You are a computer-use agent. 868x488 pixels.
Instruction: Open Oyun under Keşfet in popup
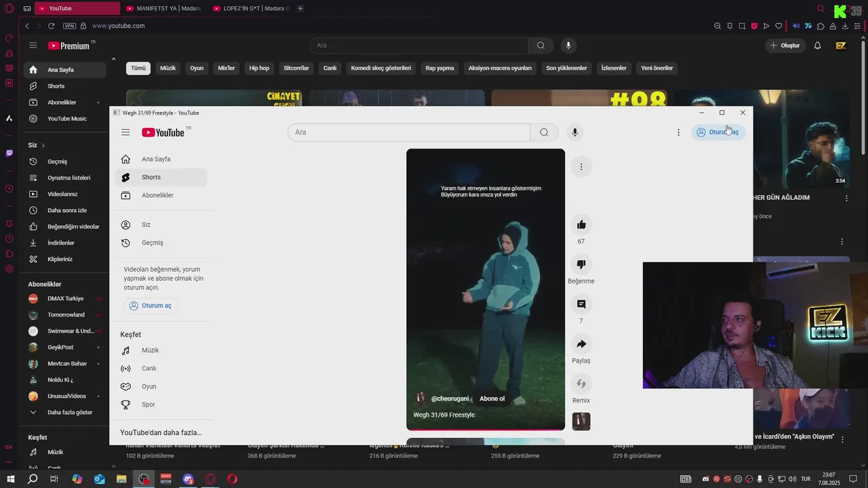[x=161, y=386]
